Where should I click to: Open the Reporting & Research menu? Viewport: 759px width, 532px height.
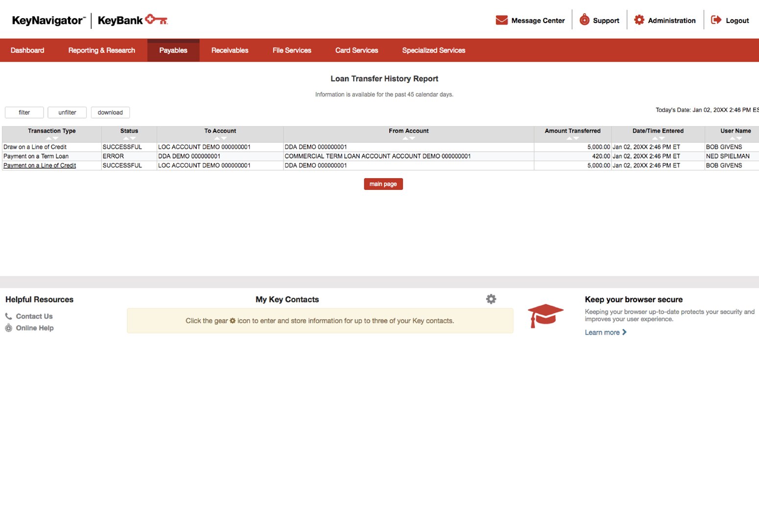(x=101, y=50)
